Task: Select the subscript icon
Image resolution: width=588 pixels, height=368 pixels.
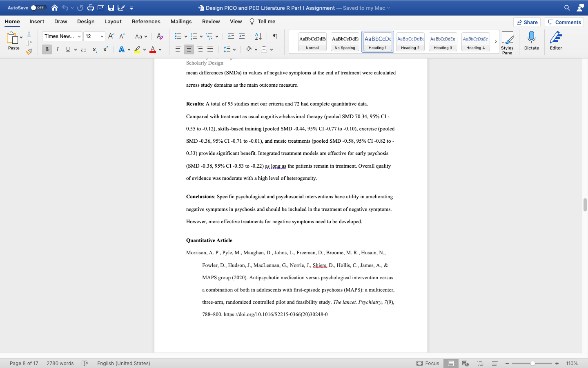Action: click(x=94, y=49)
